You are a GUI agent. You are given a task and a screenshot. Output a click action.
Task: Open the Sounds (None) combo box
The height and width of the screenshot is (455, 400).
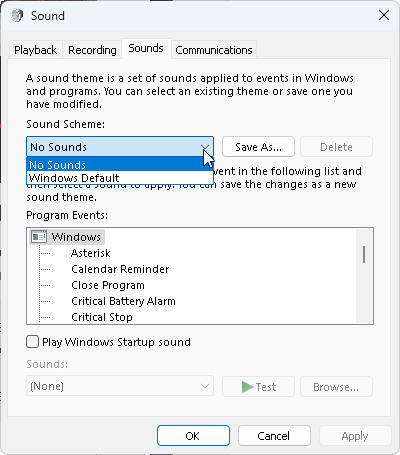tap(120, 386)
